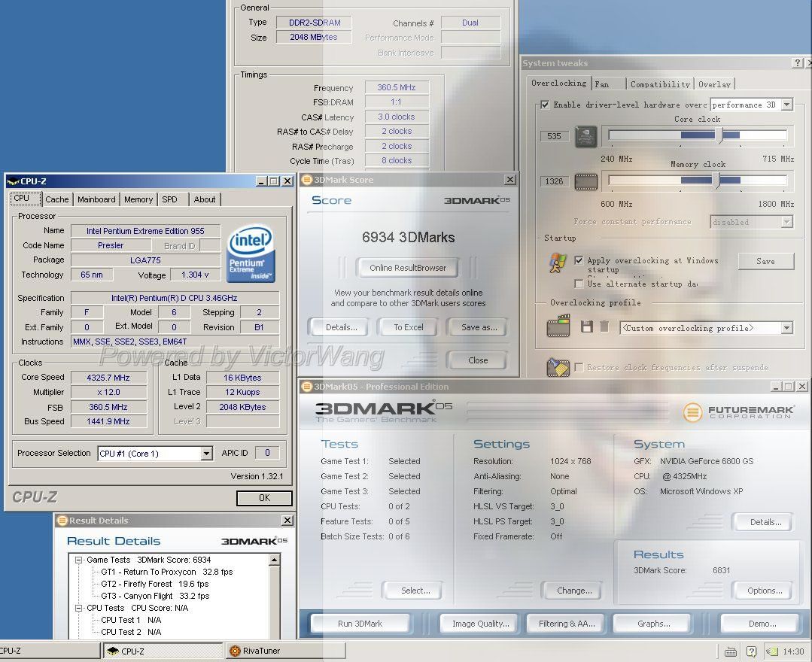This screenshot has width=812, height=662.
Task: Toggle Use alternate startup daemon checkbox
Action: (x=579, y=284)
